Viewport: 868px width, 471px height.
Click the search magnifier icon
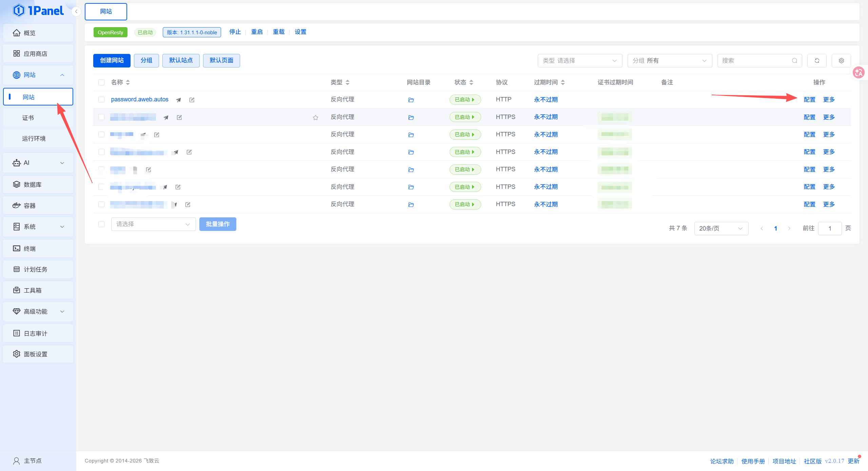(794, 61)
